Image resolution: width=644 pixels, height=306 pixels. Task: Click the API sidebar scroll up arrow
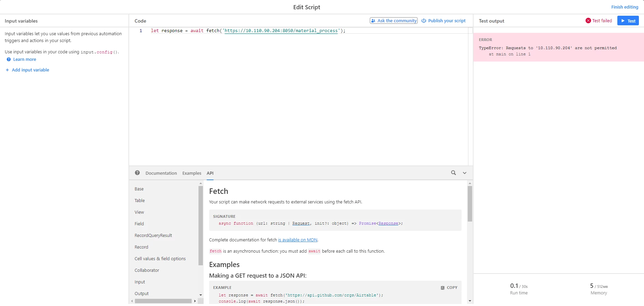[201, 183]
